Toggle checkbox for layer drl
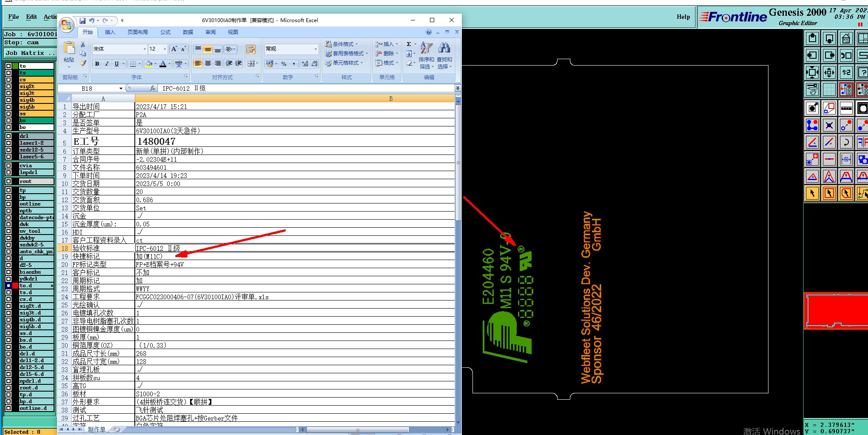The height and width of the screenshot is (435, 868). [9, 136]
